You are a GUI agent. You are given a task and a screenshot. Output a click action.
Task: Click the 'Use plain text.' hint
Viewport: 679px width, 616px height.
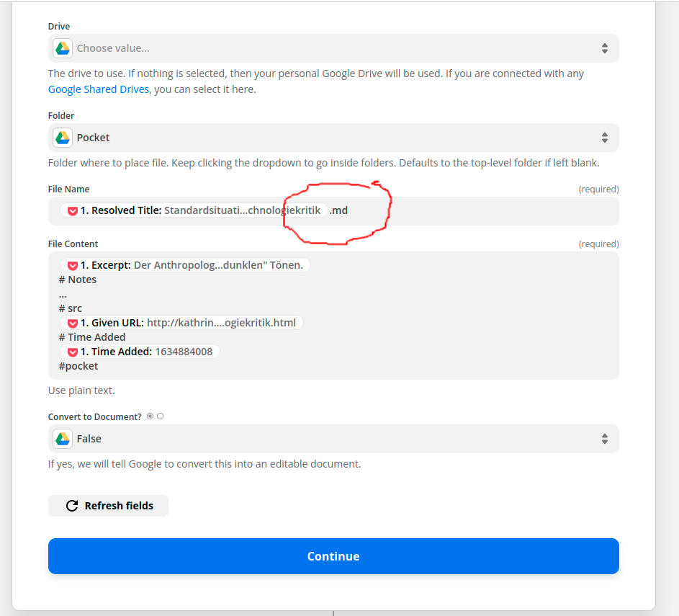click(x=81, y=390)
